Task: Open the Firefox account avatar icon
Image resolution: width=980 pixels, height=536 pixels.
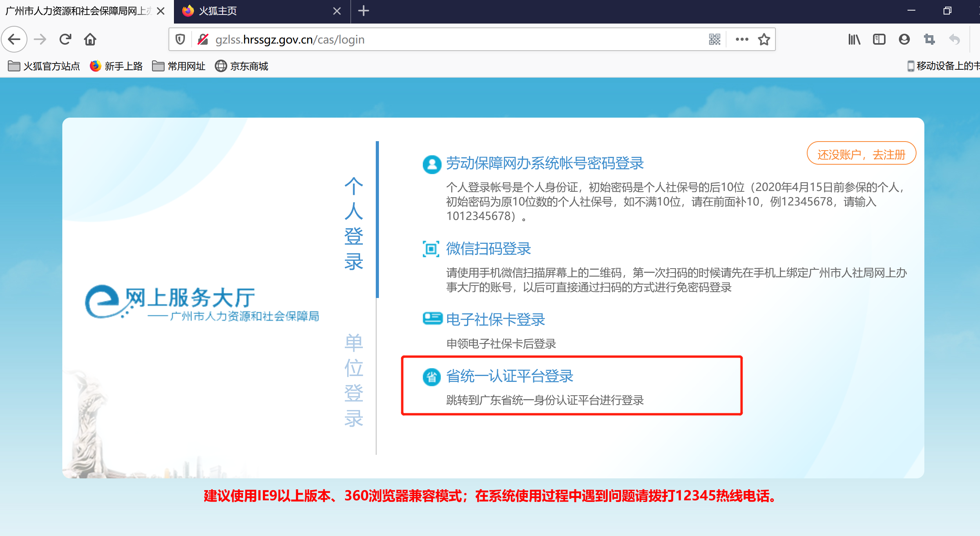Action: pos(904,39)
